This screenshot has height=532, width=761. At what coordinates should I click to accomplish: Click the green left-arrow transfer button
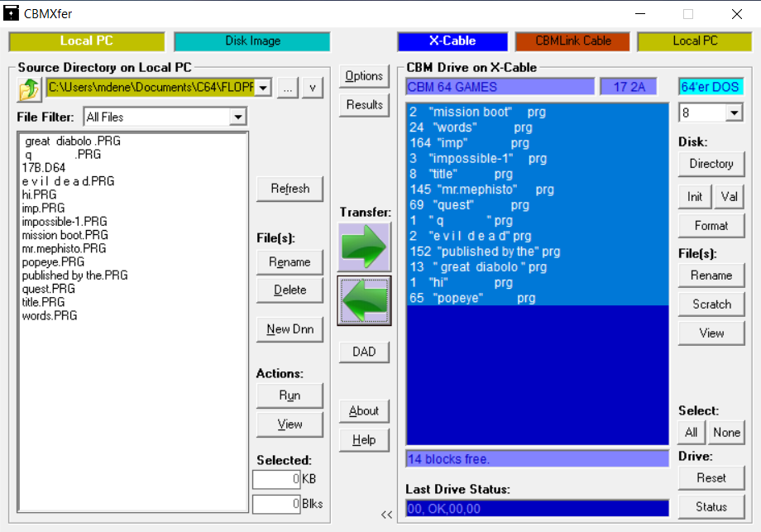click(364, 300)
